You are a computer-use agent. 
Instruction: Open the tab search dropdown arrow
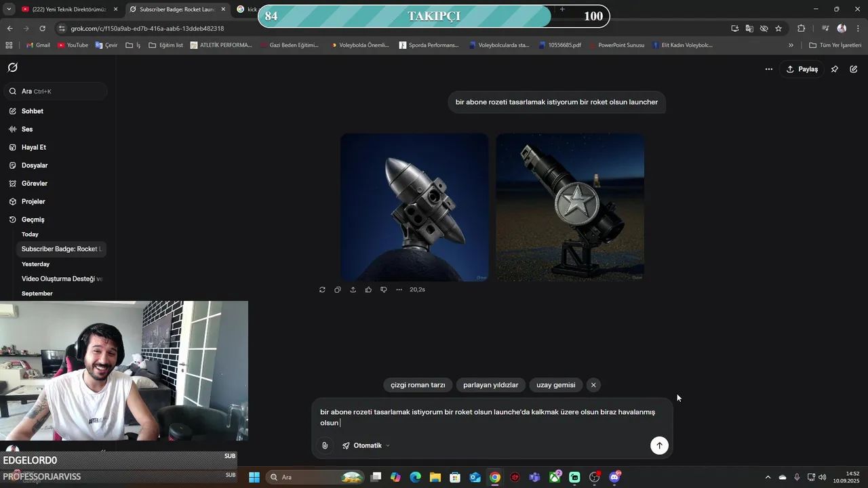(9, 9)
